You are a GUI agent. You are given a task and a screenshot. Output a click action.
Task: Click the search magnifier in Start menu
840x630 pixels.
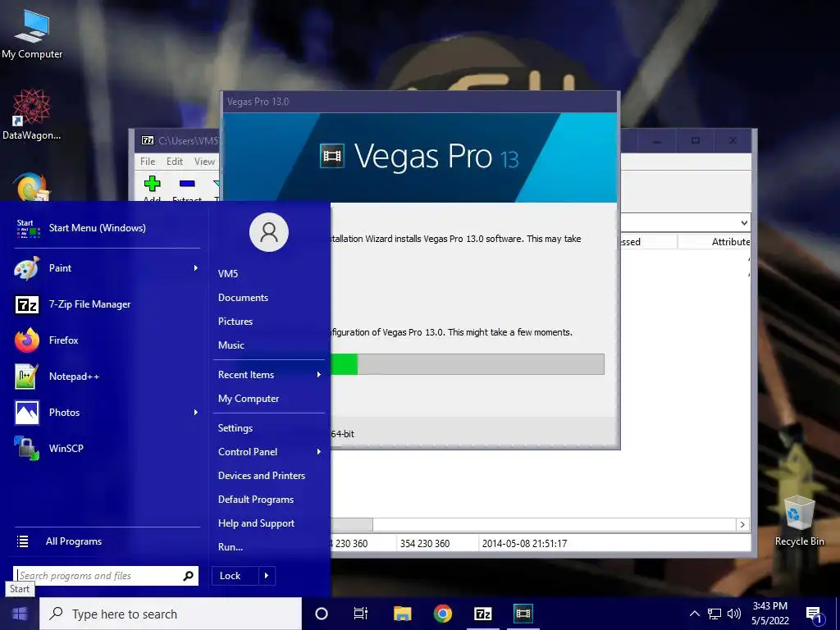[188, 576]
